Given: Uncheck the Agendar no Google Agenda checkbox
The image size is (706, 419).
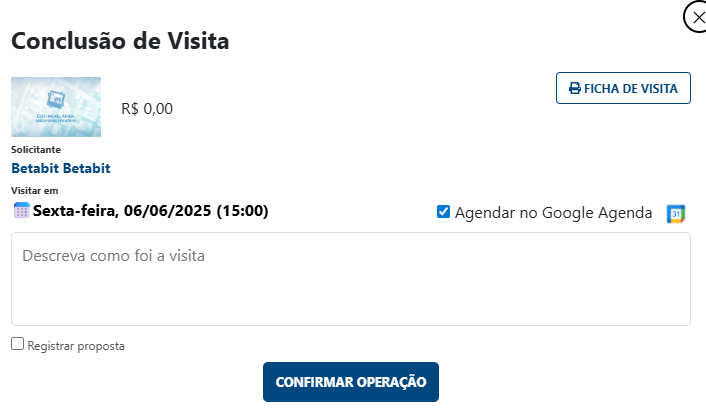Looking at the screenshot, I should [x=444, y=212].
